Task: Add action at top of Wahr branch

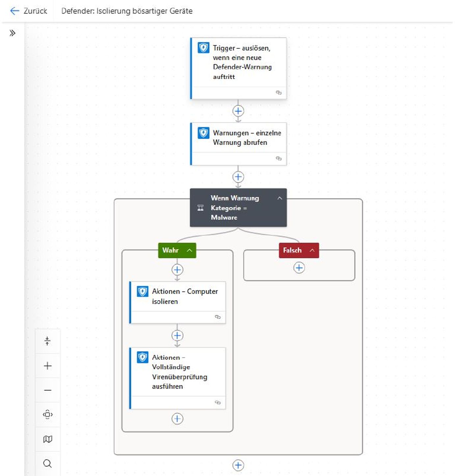Action: [x=177, y=270]
